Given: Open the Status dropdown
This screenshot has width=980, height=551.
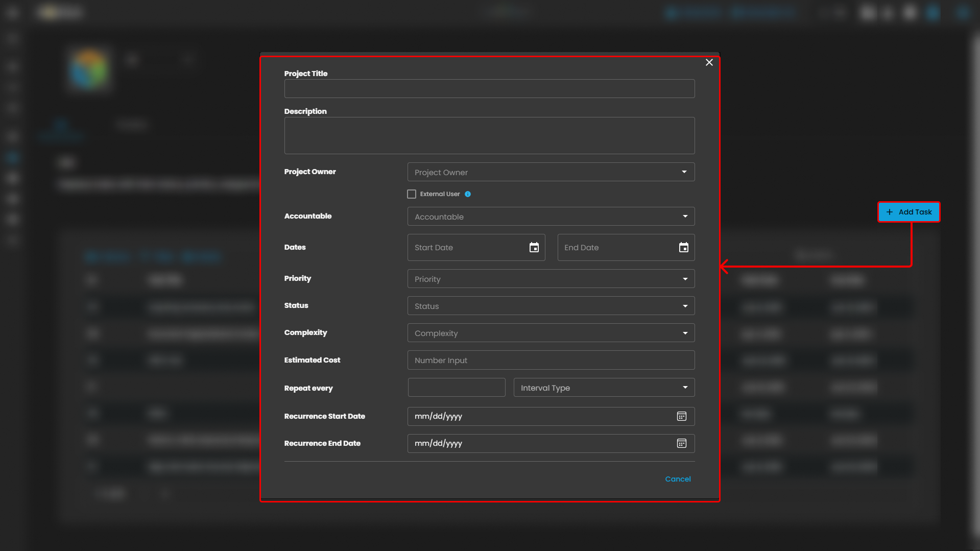Looking at the screenshot, I should click(551, 306).
